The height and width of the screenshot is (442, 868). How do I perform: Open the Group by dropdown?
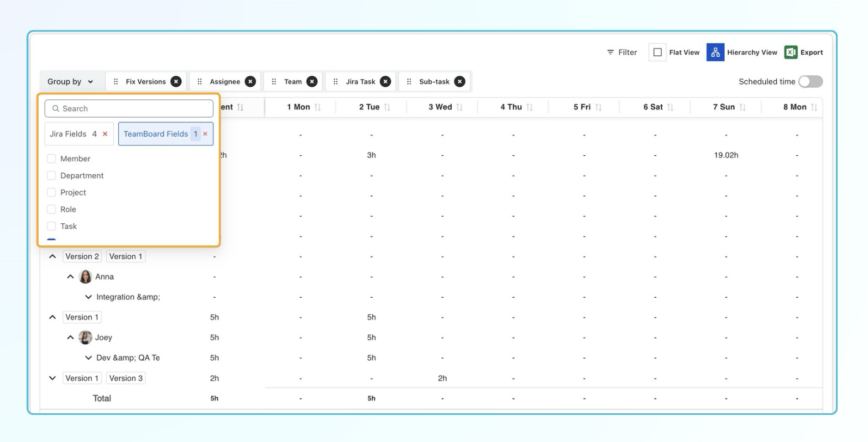pyautogui.click(x=70, y=82)
